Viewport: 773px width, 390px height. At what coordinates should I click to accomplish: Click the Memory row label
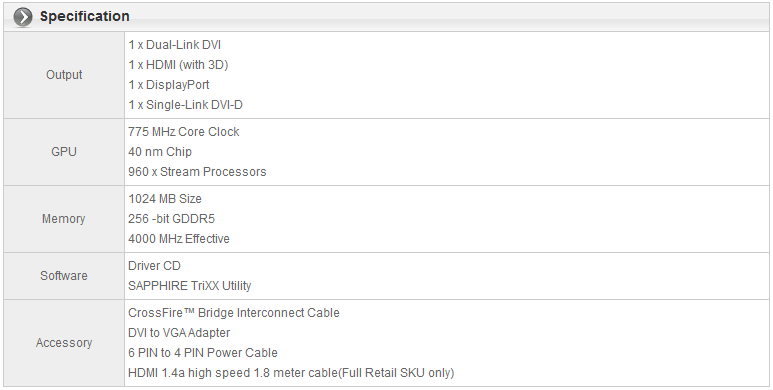(x=64, y=219)
